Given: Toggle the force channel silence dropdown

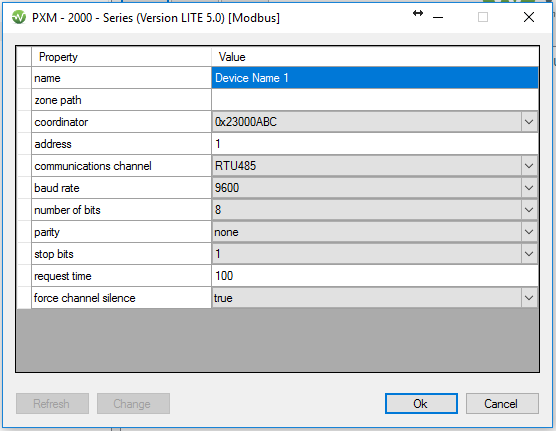Looking at the screenshot, I should [529, 298].
